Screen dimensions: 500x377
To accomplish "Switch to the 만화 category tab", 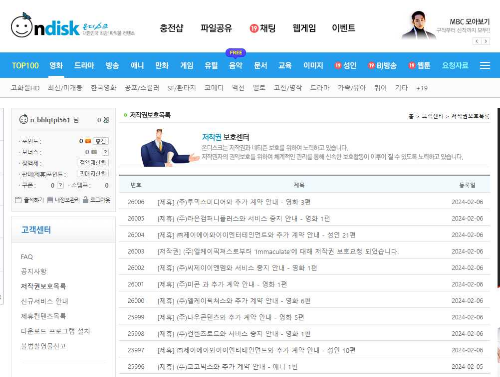I will point(162,65).
